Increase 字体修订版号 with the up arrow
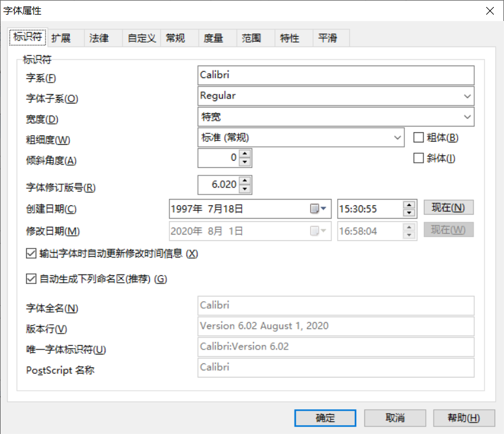This screenshot has width=504, height=434. (x=245, y=181)
